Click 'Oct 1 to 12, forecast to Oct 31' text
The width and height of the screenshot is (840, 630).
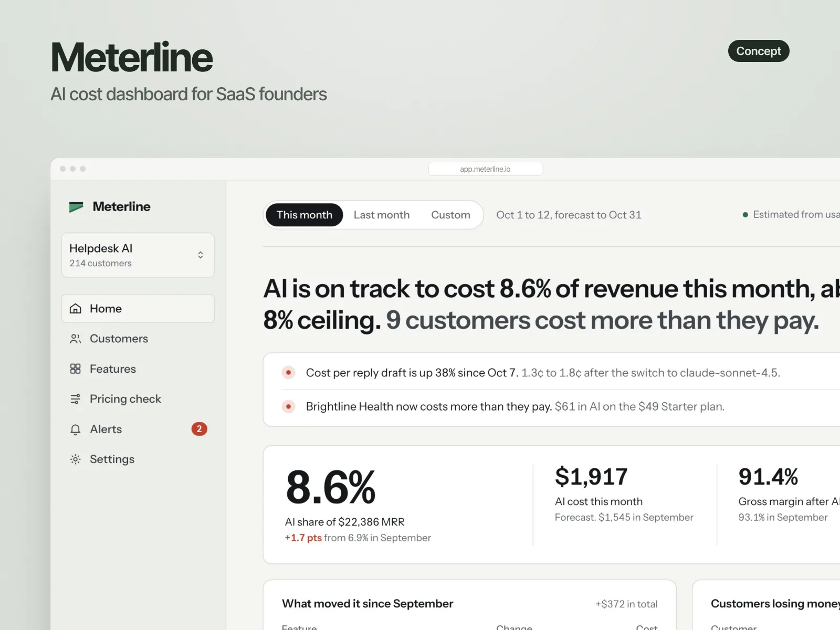569,215
